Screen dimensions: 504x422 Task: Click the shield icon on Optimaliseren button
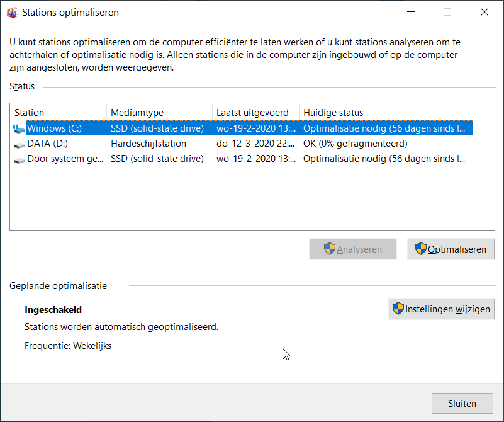(420, 249)
